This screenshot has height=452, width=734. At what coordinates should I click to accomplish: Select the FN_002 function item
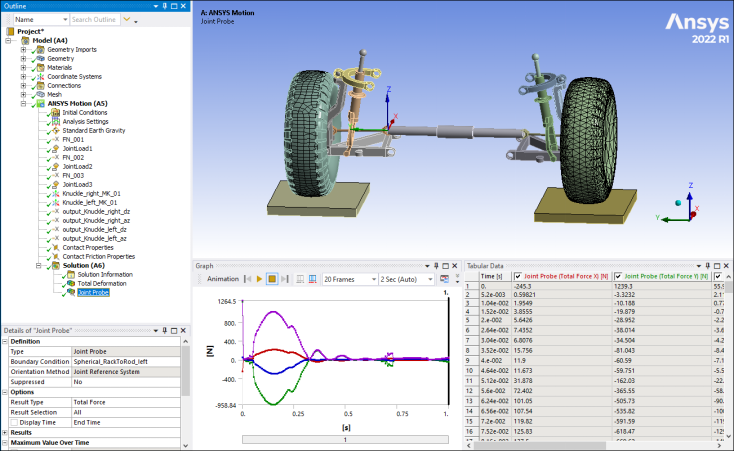tap(73, 158)
